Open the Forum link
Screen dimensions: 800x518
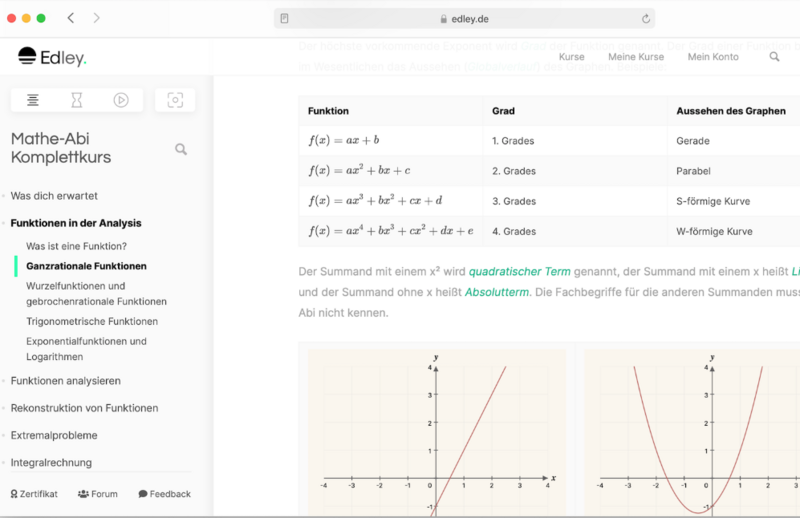pos(97,494)
